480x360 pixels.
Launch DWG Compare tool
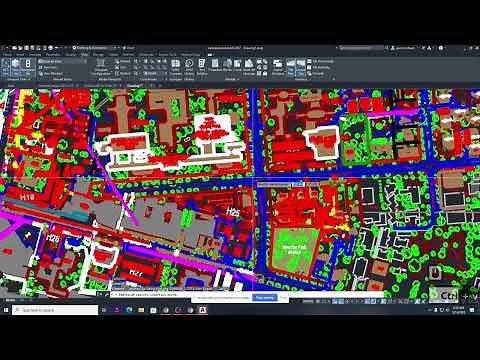176,67
